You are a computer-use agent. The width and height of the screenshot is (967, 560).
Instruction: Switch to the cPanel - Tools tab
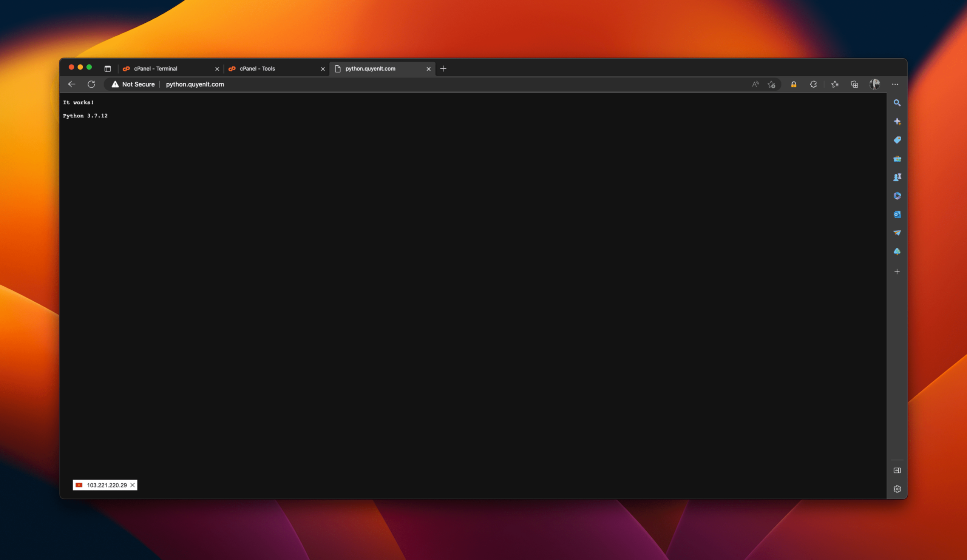(x=276, y=69)
